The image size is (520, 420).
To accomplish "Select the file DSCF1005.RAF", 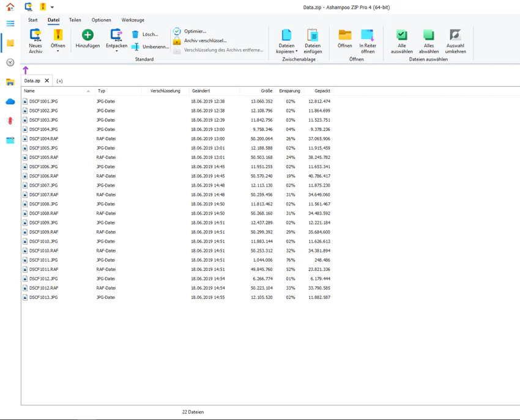I will 44,157.
